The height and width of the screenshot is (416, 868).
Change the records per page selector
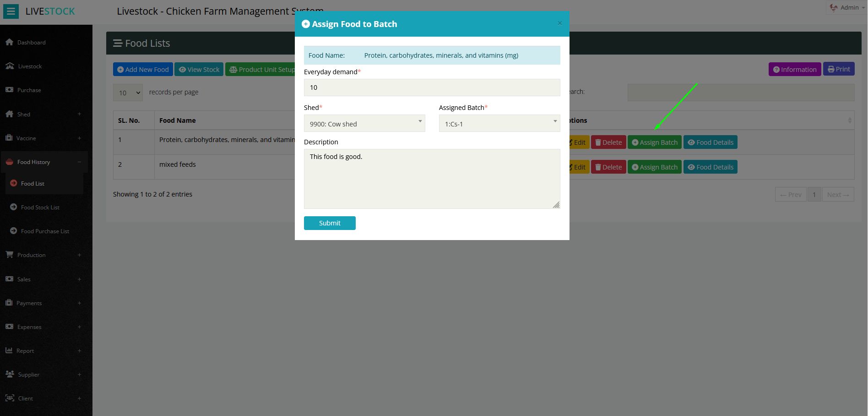(128, 93)
